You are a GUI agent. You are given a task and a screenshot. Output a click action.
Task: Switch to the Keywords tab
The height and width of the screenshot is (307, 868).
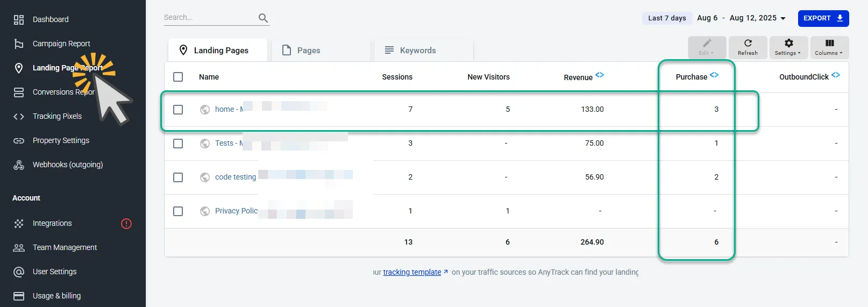[424, 50]
